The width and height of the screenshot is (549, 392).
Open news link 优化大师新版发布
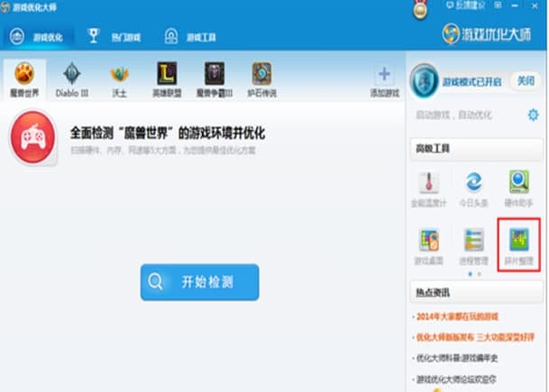point(474,337)
